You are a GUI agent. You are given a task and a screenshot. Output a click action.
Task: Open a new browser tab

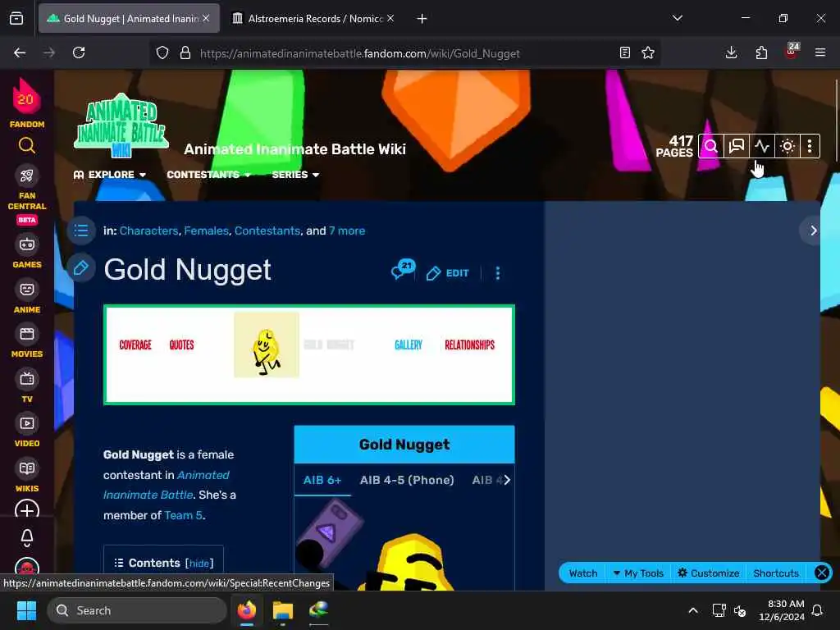click(422, 19)
